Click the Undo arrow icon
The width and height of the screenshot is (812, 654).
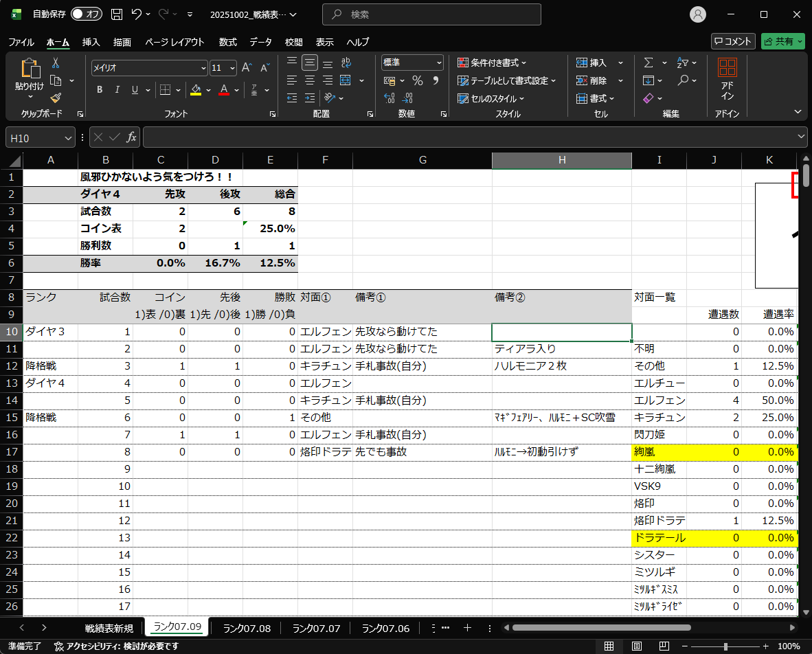[137, 14]
